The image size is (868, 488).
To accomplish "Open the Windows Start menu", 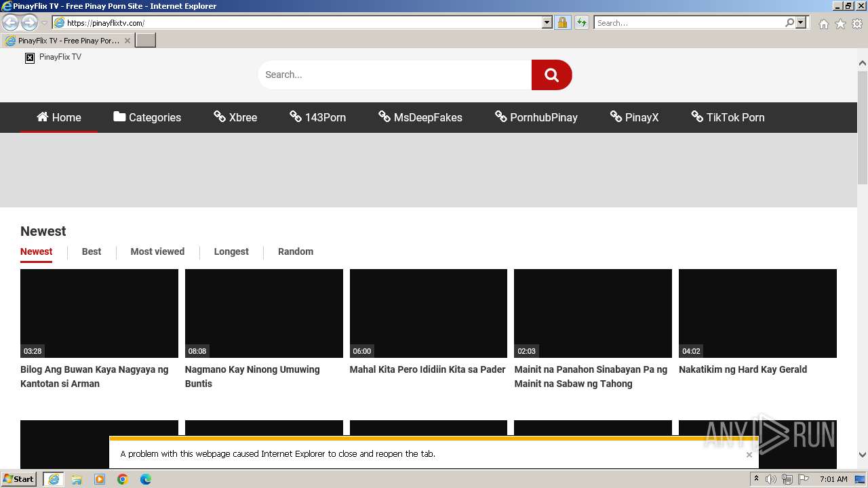I will 19,479.
